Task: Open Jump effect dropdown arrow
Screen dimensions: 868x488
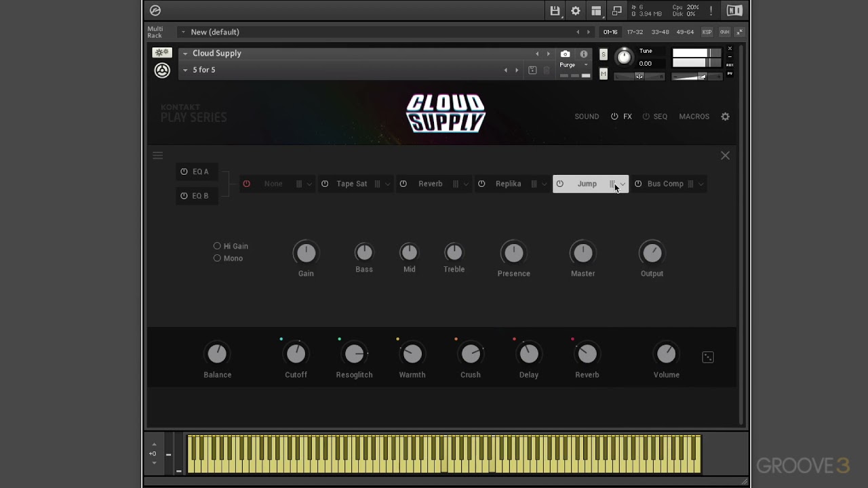Action: (623, 184)
